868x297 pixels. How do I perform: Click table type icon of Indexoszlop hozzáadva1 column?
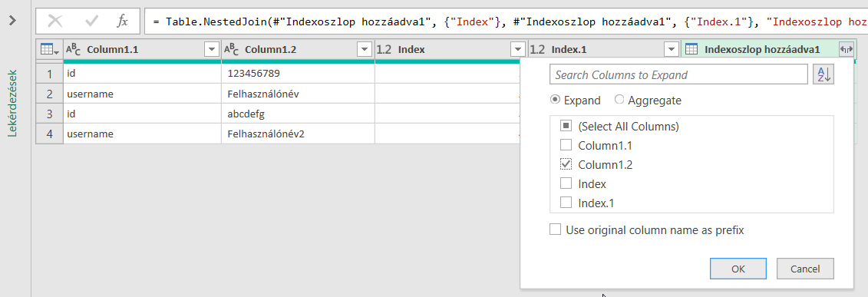(x=691, y=49)
